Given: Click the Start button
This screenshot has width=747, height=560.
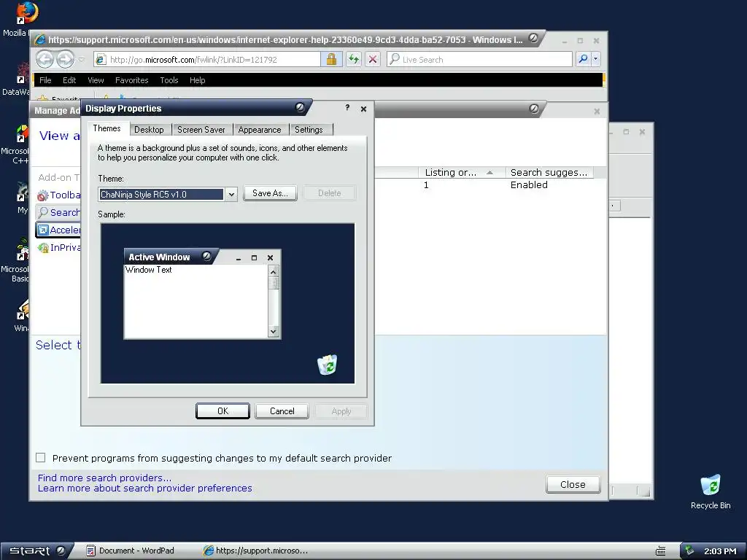Looking at the screenshot, I should point(37,551).
